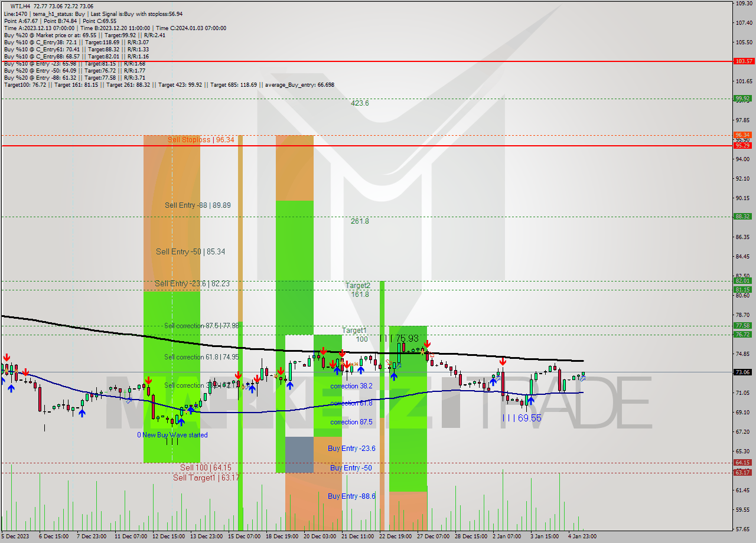The height and width of the screenshot is (543, 756).
Task: Click the 161.8 level label
Action: coord(360,295)
